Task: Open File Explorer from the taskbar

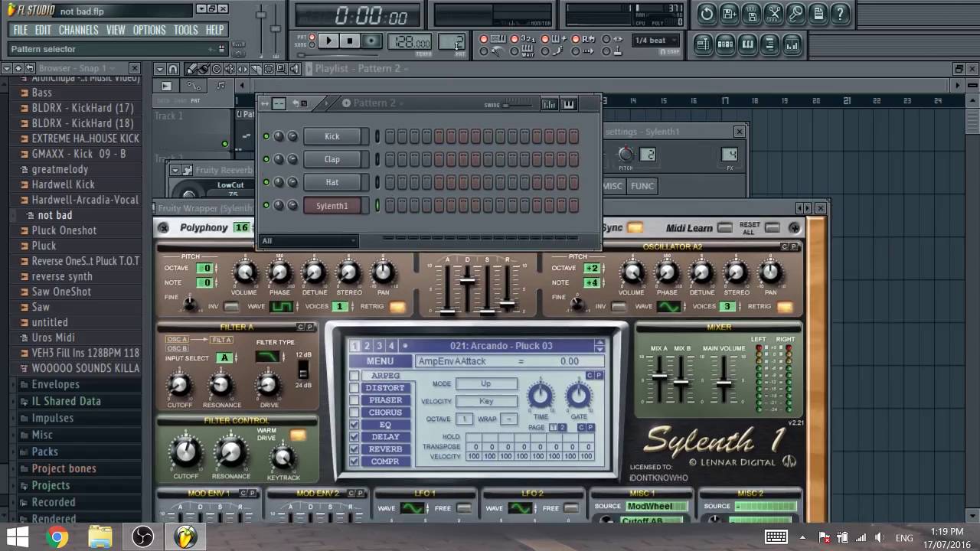Action: [100, 537]
